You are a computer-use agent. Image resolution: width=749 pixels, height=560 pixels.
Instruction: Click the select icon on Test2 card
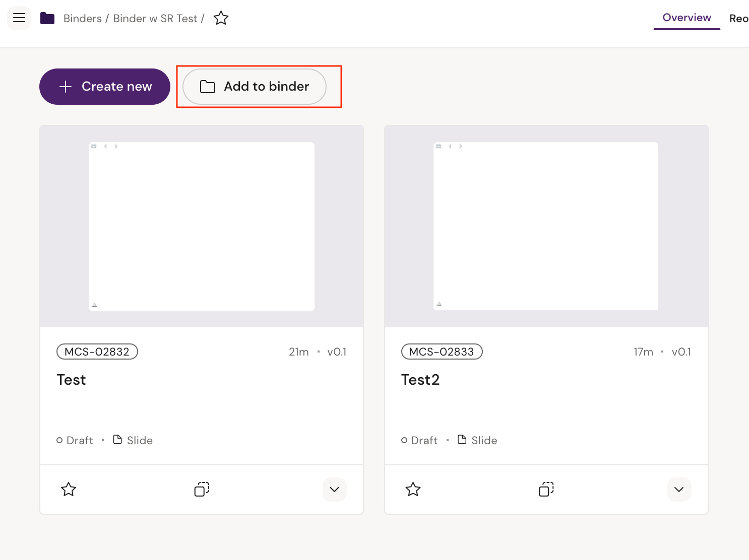pyautogui.click(x=546, y=489)
